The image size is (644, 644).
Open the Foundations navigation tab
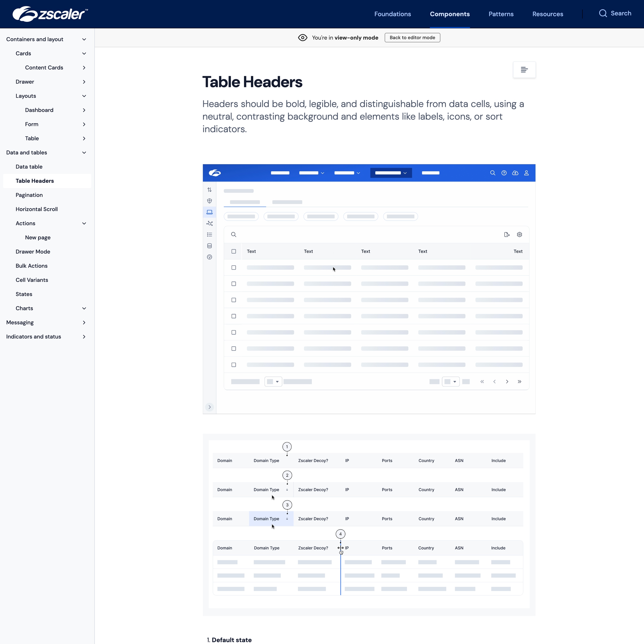click(392, 14)
